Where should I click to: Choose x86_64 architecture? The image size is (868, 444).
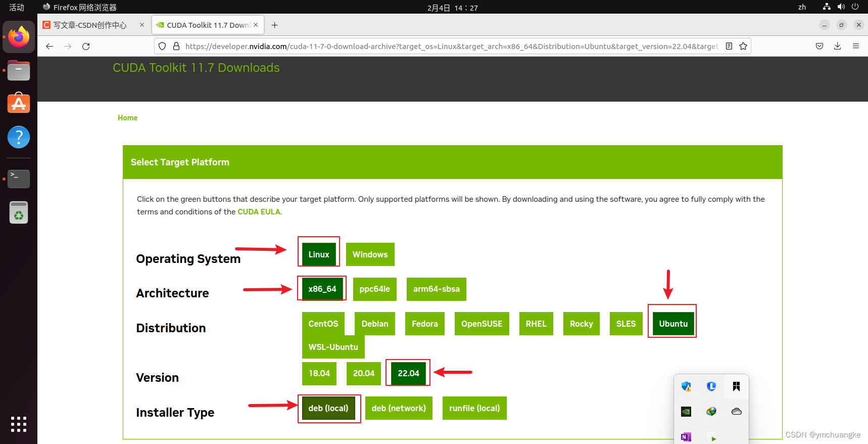coord(322,289)
